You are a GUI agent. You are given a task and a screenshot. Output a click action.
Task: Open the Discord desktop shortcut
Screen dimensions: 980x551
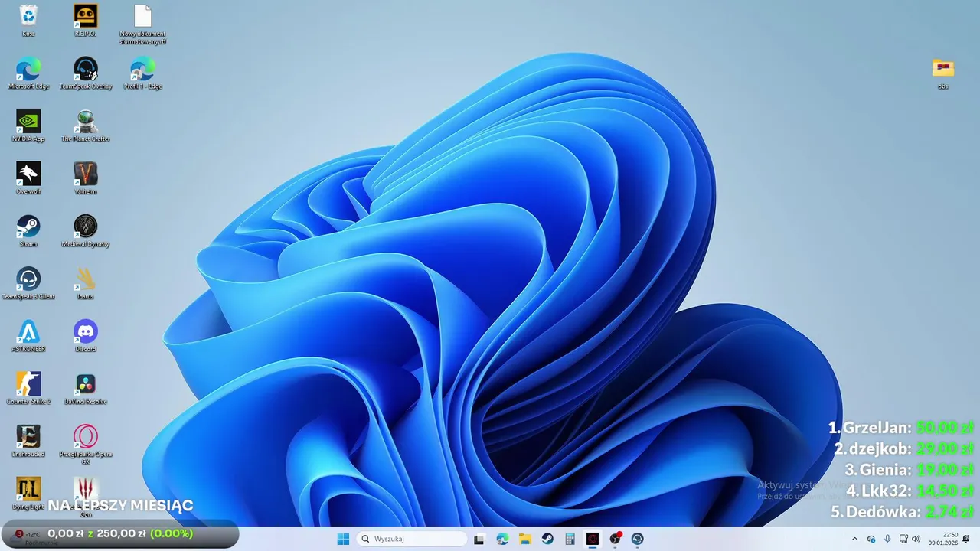pyautogui.click(x=86, y=336)
